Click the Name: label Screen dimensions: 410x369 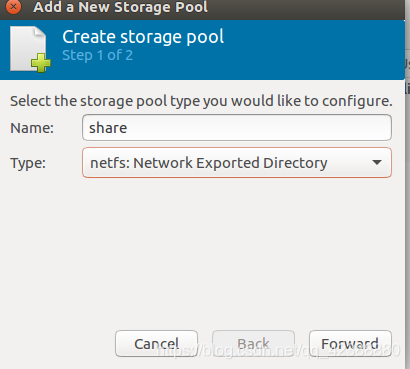pos(32,128)
